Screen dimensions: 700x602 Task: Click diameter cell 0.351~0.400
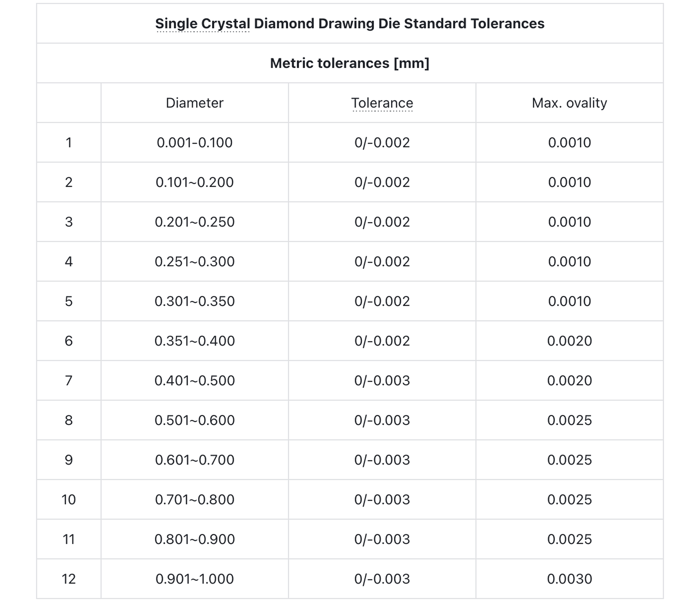[194, 341]
